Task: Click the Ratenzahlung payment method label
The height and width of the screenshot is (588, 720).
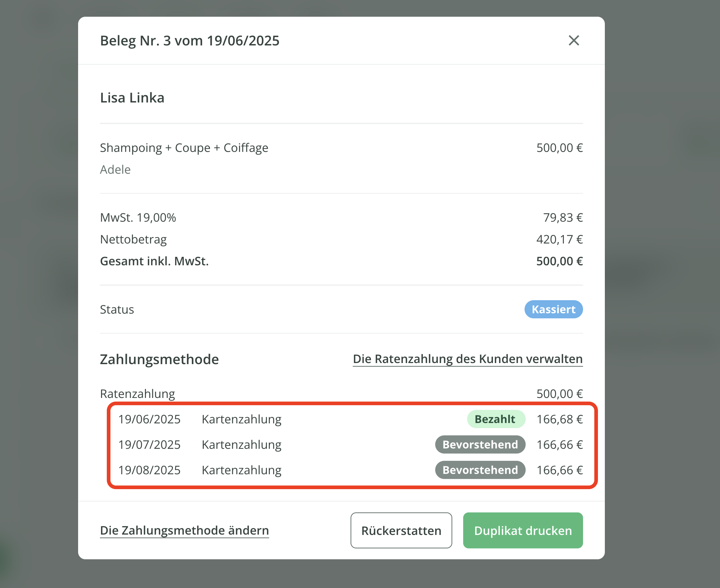Action: (x=137, y=394)
